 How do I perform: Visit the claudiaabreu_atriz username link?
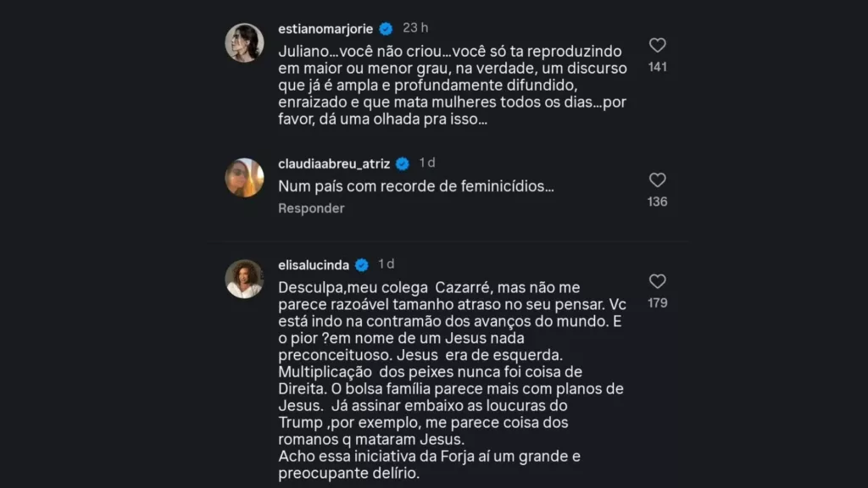click(334, 164)
